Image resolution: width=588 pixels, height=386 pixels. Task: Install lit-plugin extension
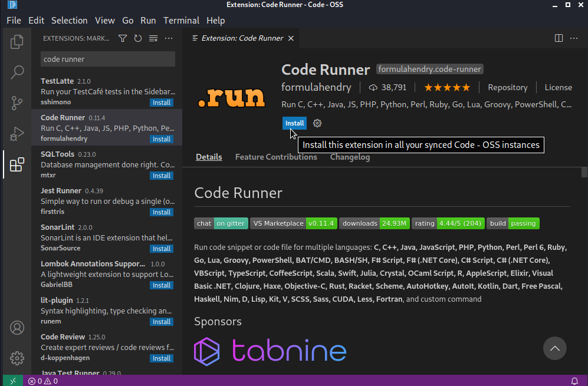click(162, 322)
